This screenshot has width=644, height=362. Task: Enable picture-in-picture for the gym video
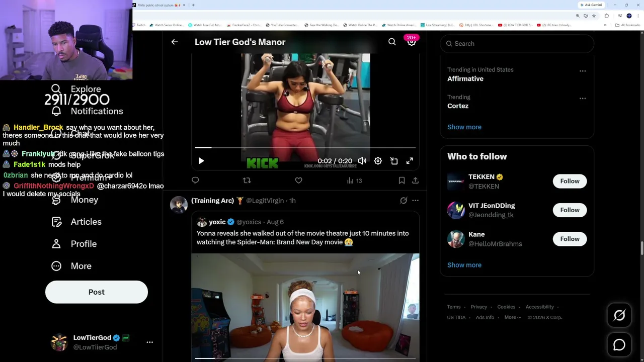click(394, 161)
